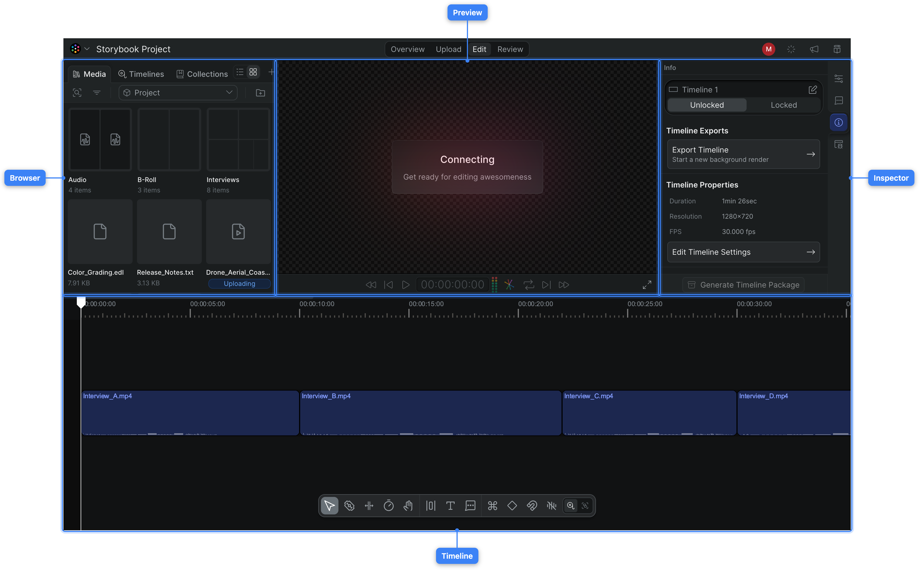Open the Project location dropdown

click(178, 93)
